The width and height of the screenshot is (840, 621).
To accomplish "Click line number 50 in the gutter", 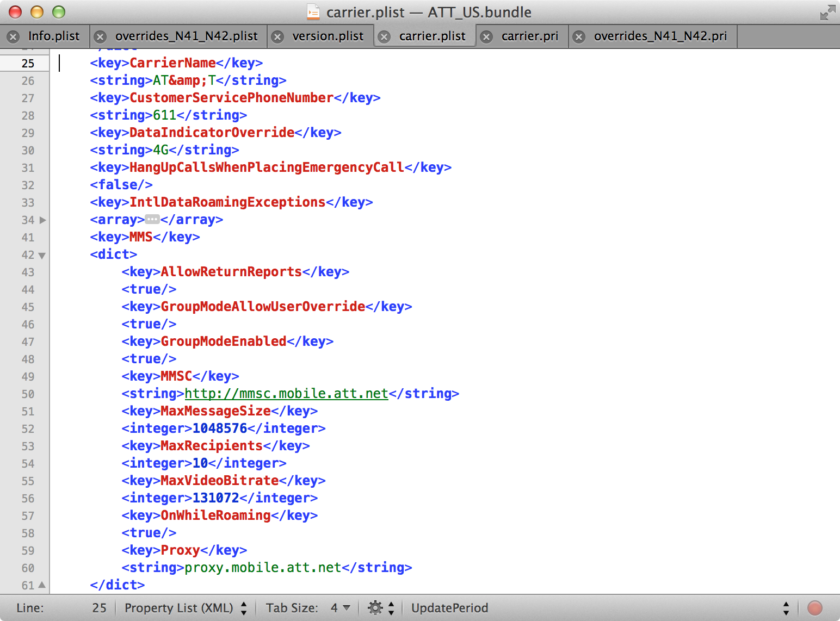I will pyautogui.click(x=28, y=394).
